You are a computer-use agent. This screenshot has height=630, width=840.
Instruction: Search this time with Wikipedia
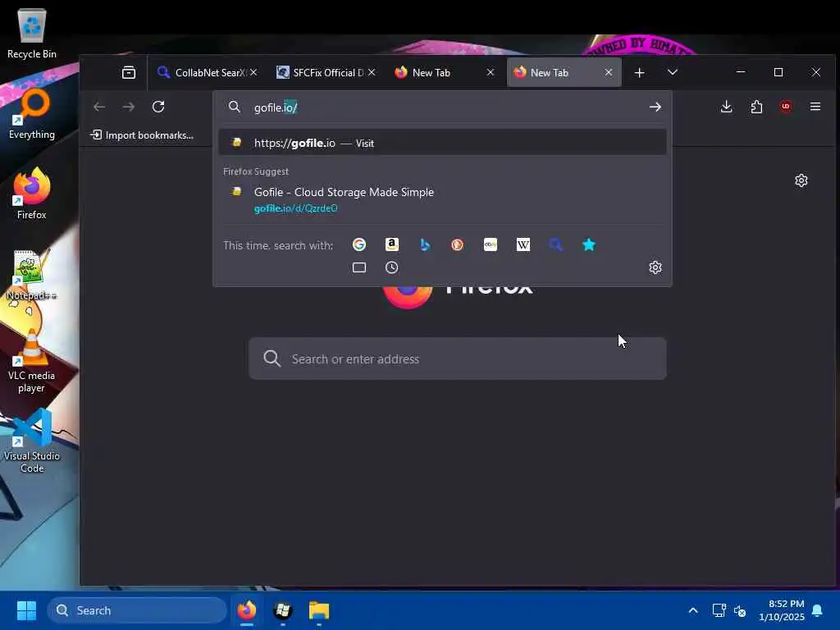[523, 244]
